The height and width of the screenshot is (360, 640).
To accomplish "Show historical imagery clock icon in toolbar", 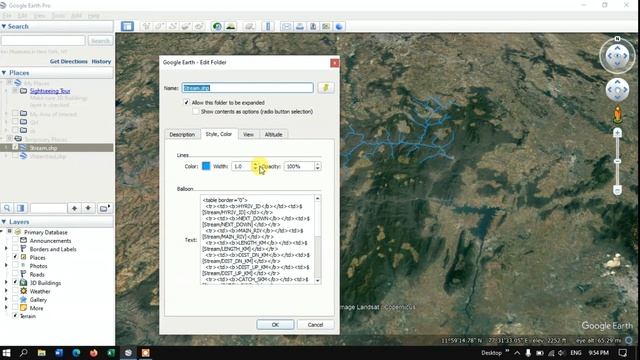I will 217,27.
